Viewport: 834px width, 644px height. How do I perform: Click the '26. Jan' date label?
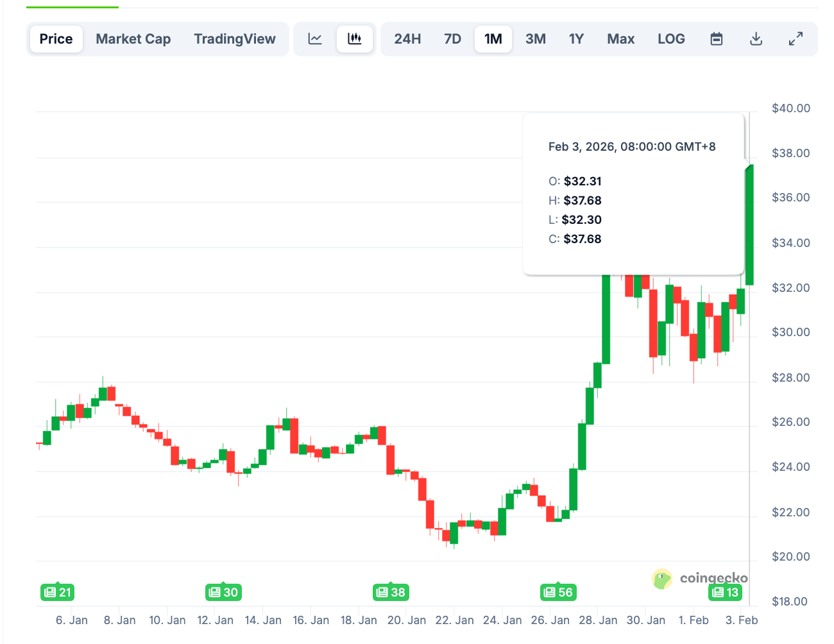(x=550, y=620)
